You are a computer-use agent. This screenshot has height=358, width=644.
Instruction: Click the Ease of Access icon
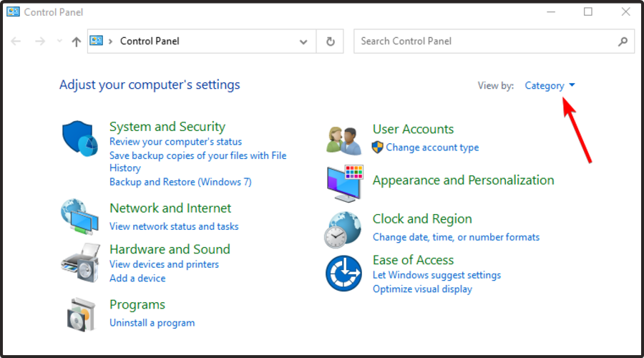pyautogui.click(x=343, y=274)
